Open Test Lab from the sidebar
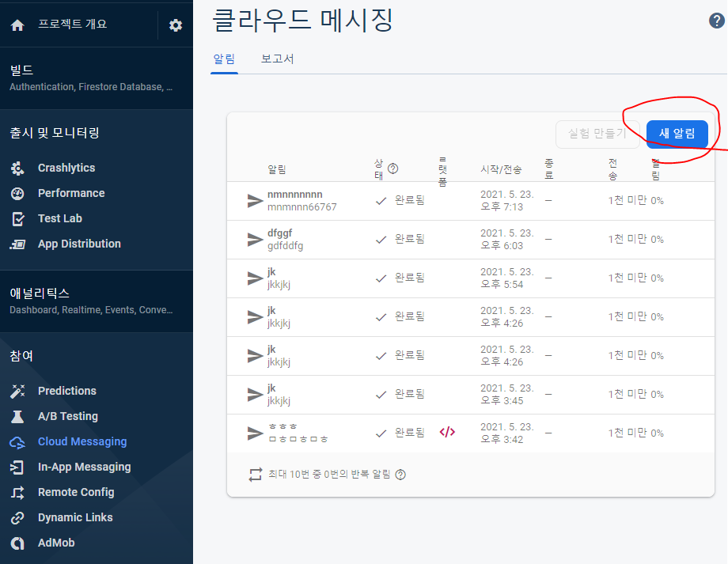 (x=60, y=218)
